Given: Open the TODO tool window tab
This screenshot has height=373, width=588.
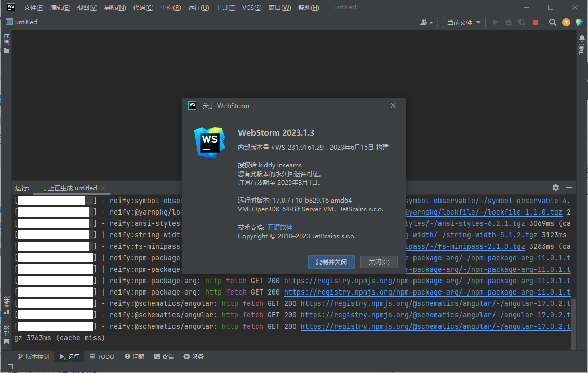Looking at the screenshot, I should pyautogui.click(x=102, y=357).
